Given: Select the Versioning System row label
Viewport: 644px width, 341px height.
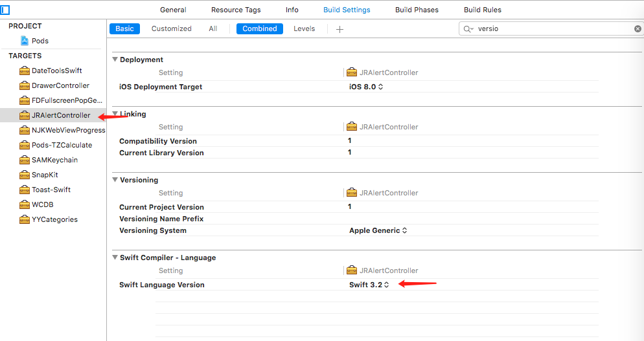Looking at the screenshot, I should pyautogui.click(x=153, y=230).
